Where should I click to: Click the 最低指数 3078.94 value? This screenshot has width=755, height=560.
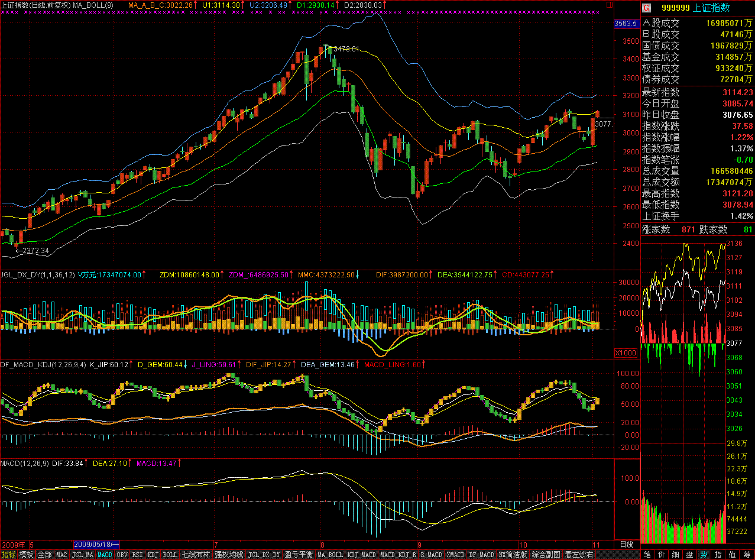(x=738, y=205)
